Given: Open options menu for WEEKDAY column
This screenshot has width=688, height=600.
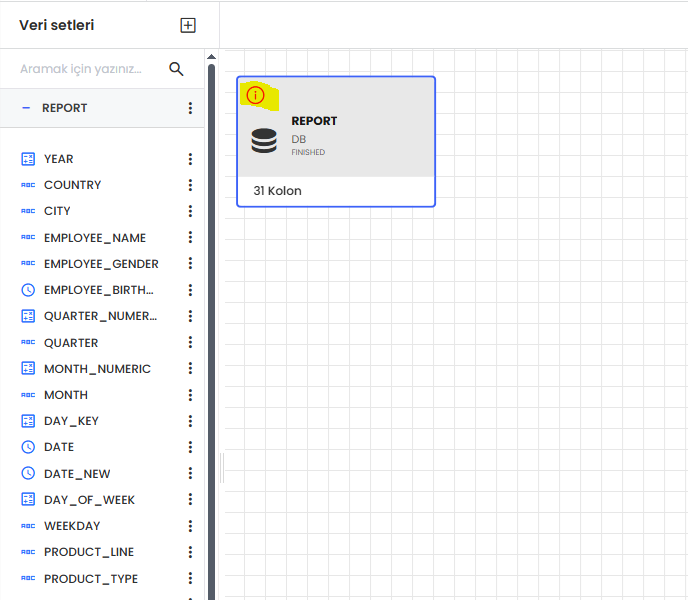Looking at the screenshot, I should pyautogui.click(x=190, y=526).
